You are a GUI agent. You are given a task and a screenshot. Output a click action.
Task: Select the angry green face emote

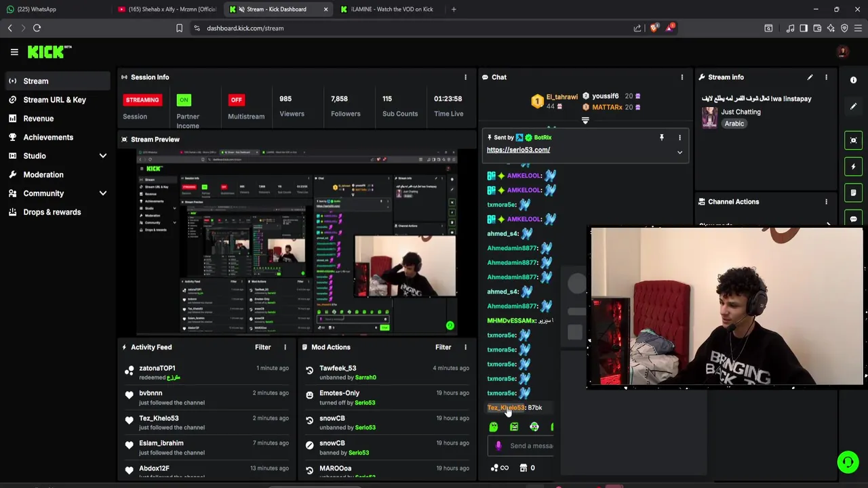(514, 427)
